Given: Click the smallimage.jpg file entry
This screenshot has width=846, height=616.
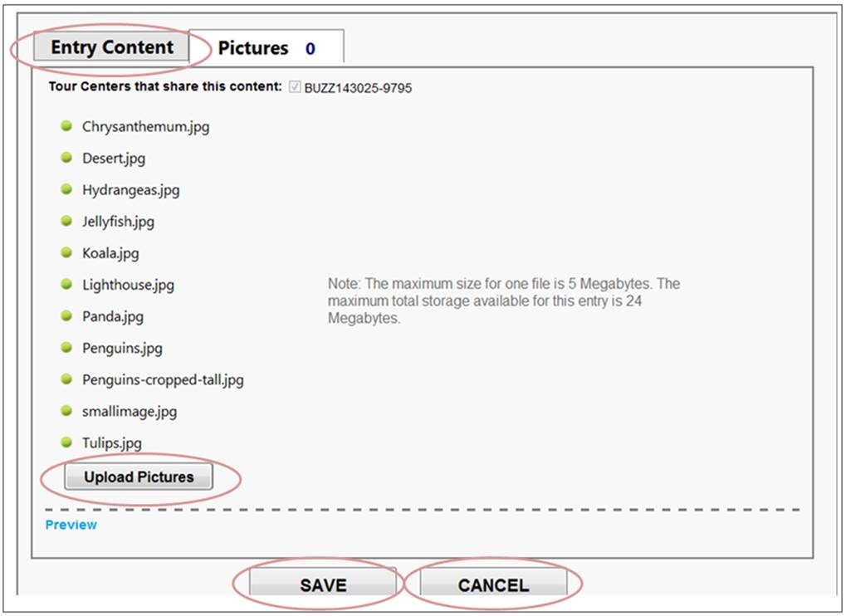Looking at the screenshot, I should pyautogui.click(x=130, y=411).
